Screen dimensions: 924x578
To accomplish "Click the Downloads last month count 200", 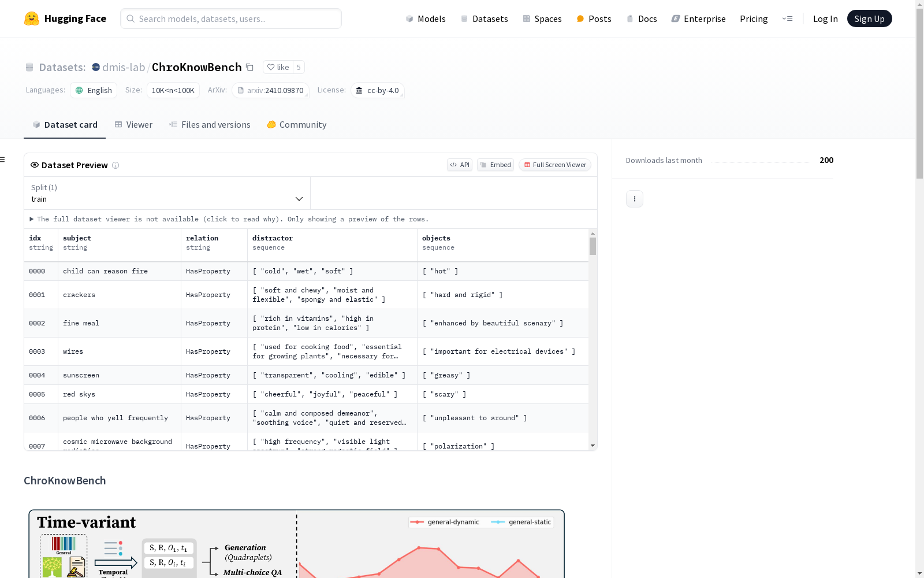I will tap(826, 160).
